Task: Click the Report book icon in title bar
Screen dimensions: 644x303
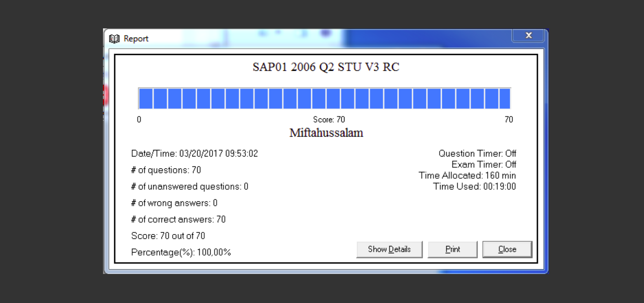Action: point(114,39)
